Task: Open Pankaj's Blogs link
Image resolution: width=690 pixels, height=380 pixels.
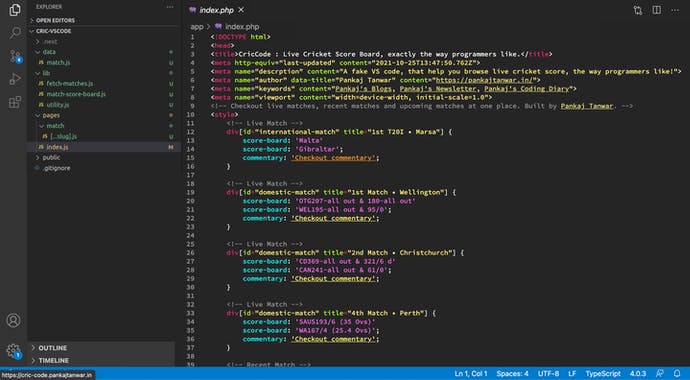Action: tap(364, 89)
